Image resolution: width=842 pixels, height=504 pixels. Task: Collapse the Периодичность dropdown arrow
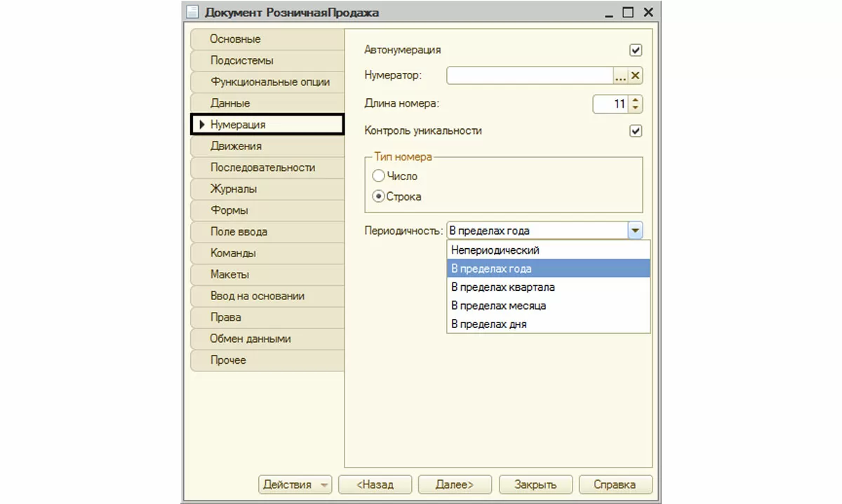pos(635,231)
